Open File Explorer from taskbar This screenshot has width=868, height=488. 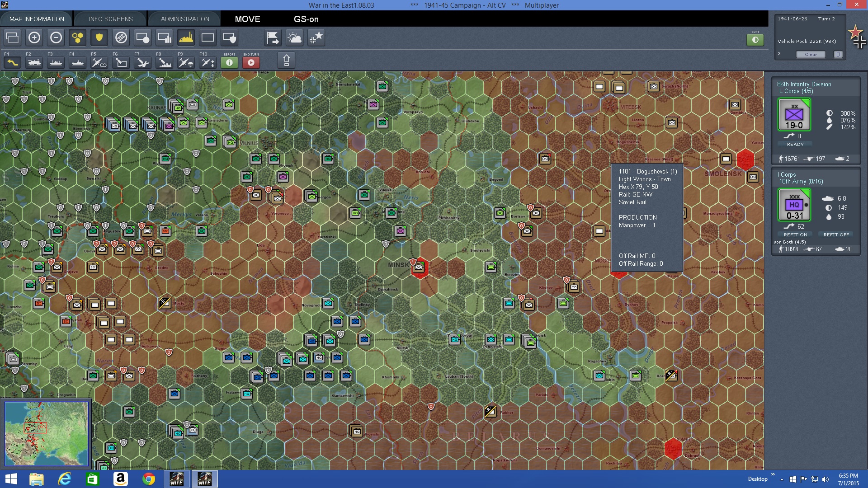(x=37, y=479)
